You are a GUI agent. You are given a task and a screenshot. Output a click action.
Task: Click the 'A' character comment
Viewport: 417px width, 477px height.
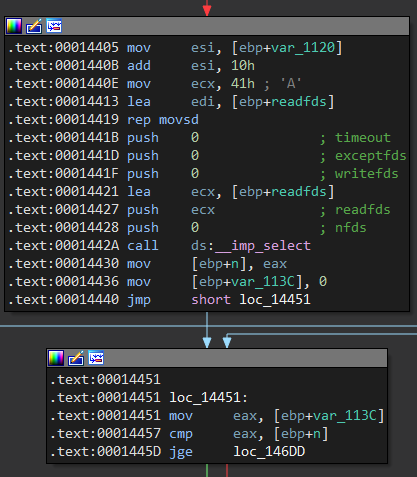tap(291, 84)
